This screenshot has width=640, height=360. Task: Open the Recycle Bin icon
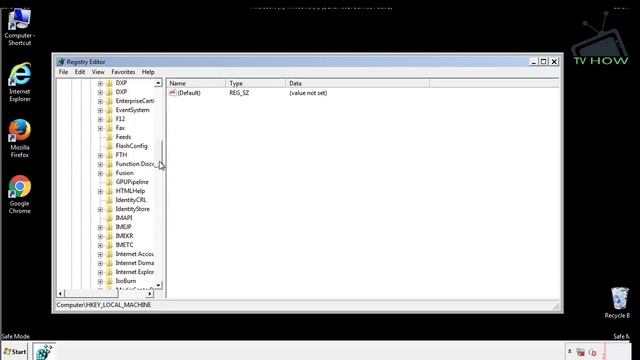pos(619,302)
